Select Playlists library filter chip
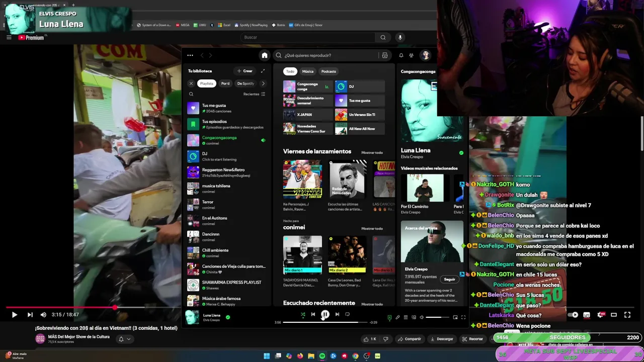Image resolution: width=644 pixels, height=362 pixels. pyautogui.click(x=206, y=83)
